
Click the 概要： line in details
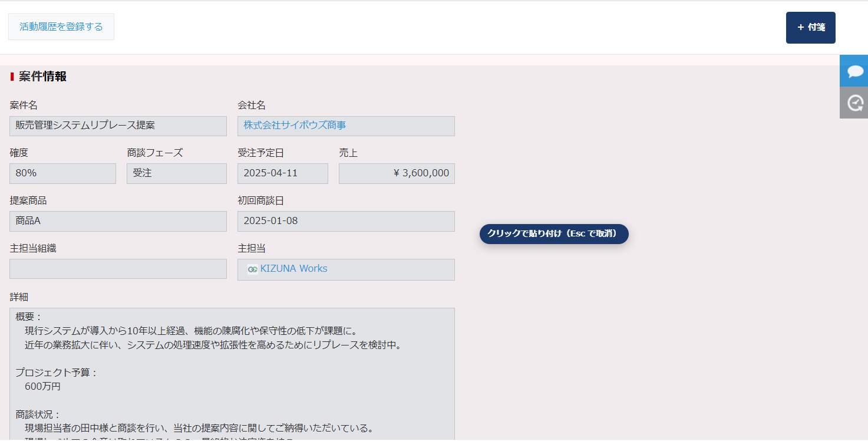(29, 317)
